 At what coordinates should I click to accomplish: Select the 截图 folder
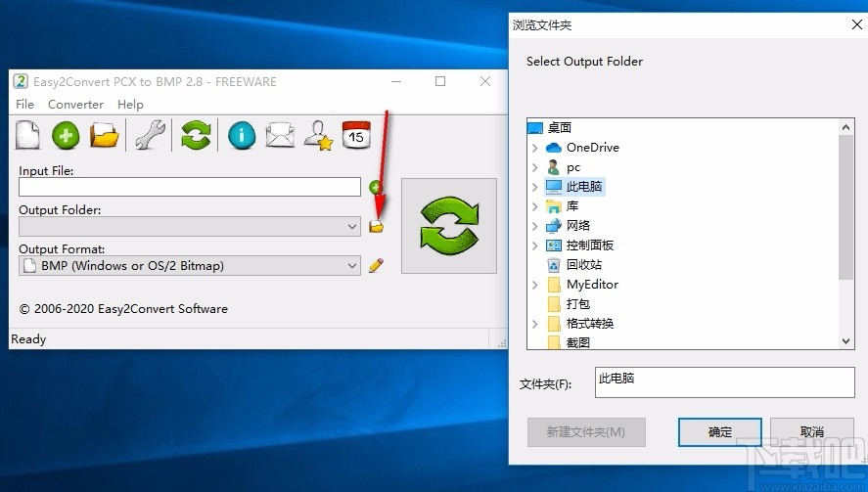click(578, 342)
